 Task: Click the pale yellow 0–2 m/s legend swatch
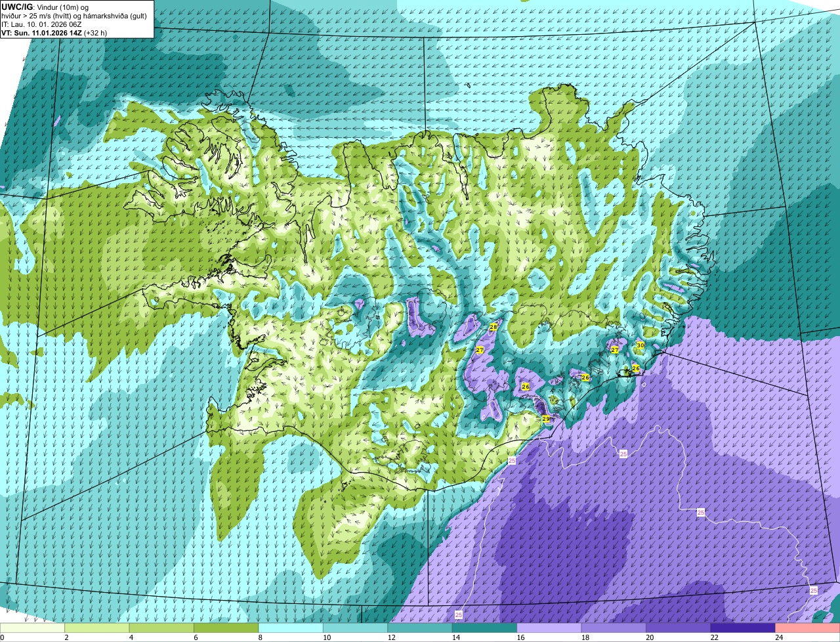click(x=33, y=628)
